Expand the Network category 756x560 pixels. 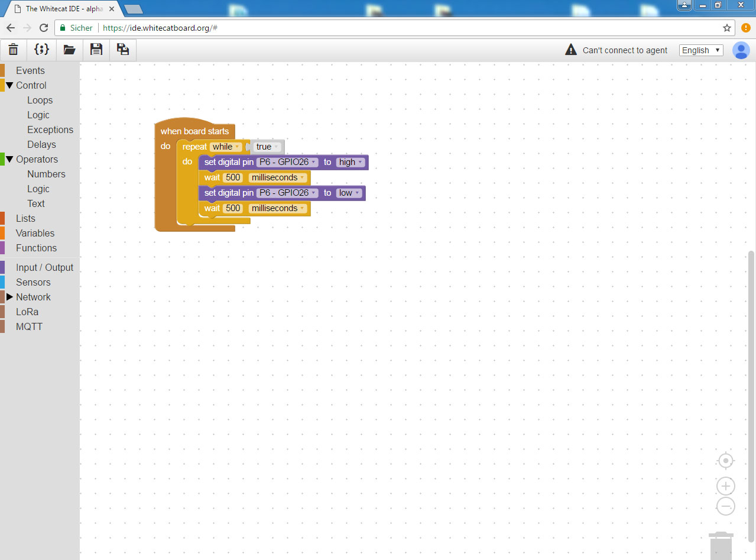[9, 297]
